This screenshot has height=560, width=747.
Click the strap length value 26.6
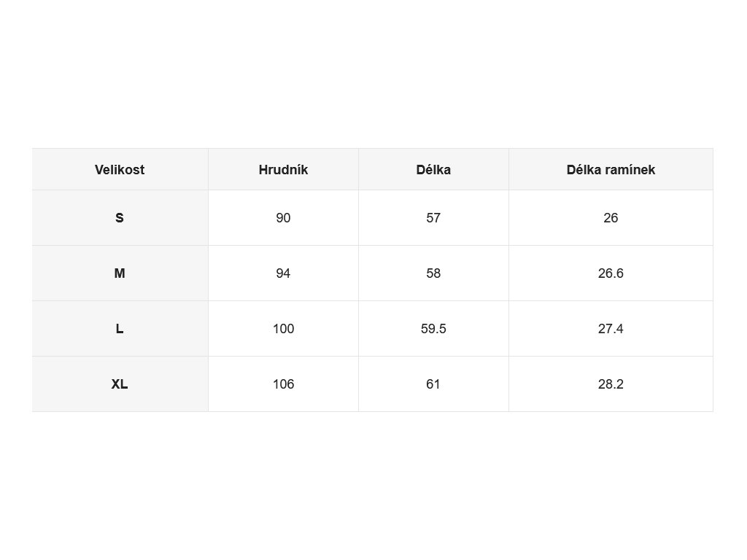click(x=611, y=273)
